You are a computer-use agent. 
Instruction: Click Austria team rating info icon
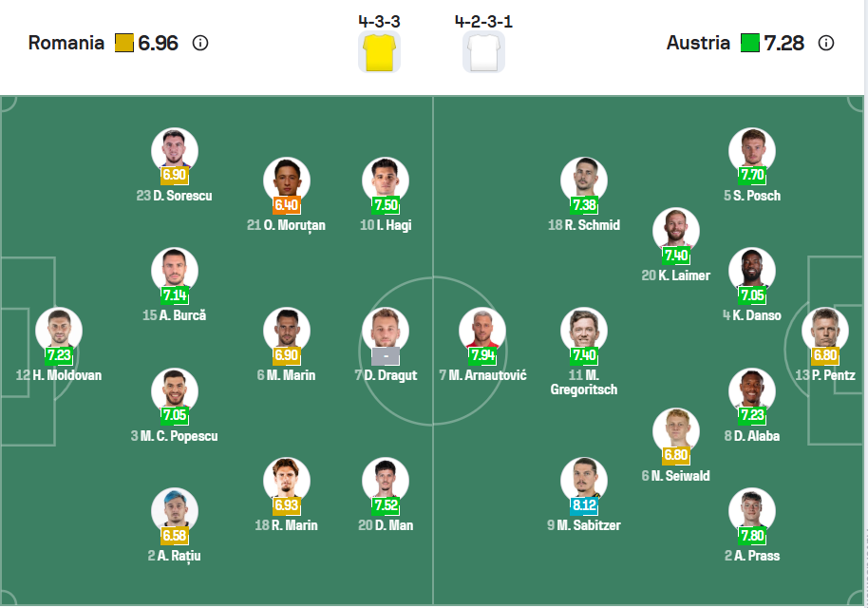pos(826,43)
